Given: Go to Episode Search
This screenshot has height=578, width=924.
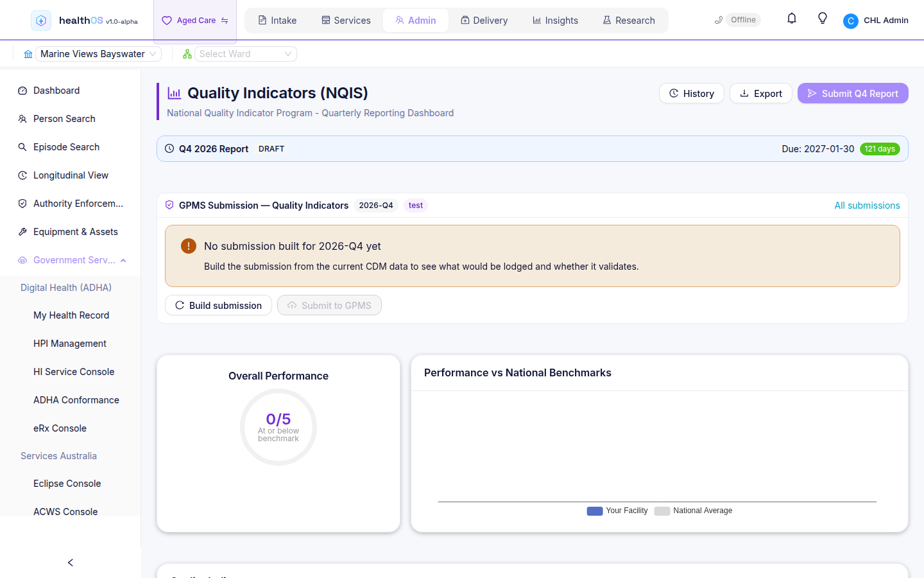Looking at the screenshot, I should (71, 147).
